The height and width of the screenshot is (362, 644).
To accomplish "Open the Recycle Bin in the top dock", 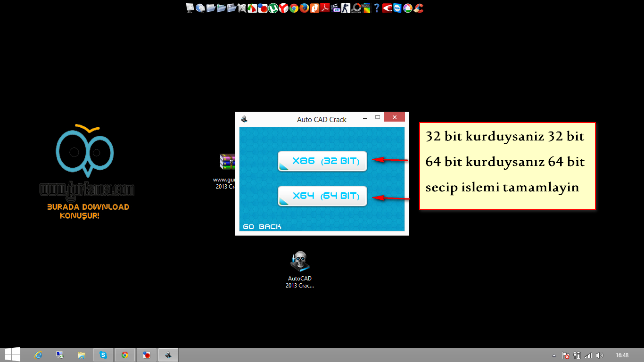I will pos(242,8).
